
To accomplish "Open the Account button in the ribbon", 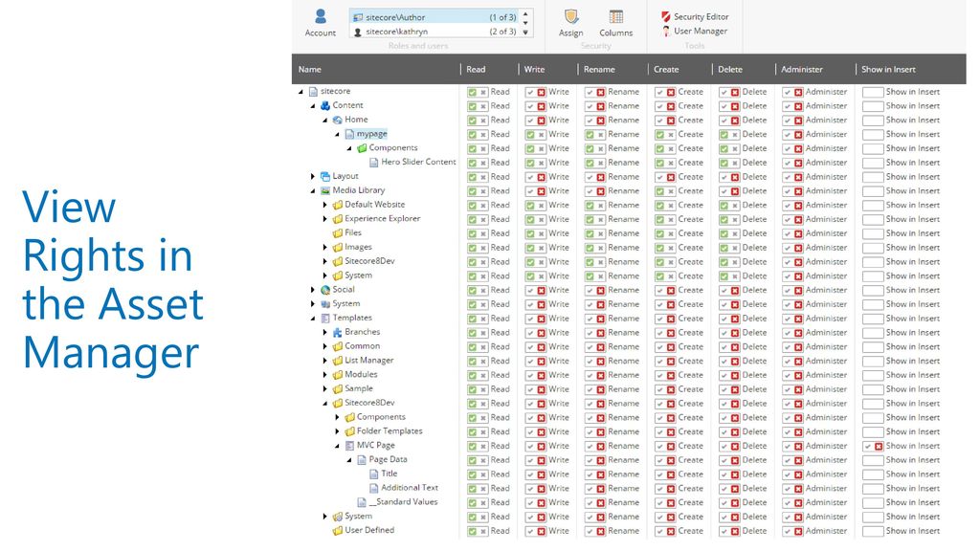I will pos(320,23).
